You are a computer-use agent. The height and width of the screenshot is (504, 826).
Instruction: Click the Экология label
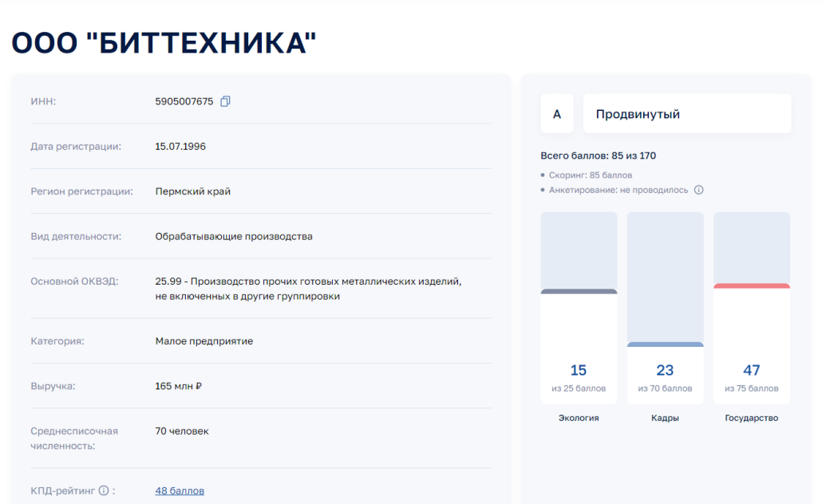(x=579, y=418)
